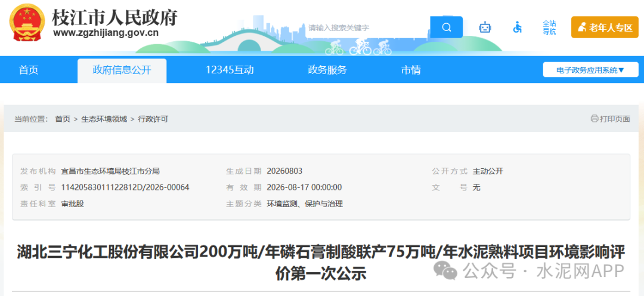Image resolution: width=644 pixels, height=296 pixels.
Task: Click 首页 in the breadcrumb
Action: 63,119
